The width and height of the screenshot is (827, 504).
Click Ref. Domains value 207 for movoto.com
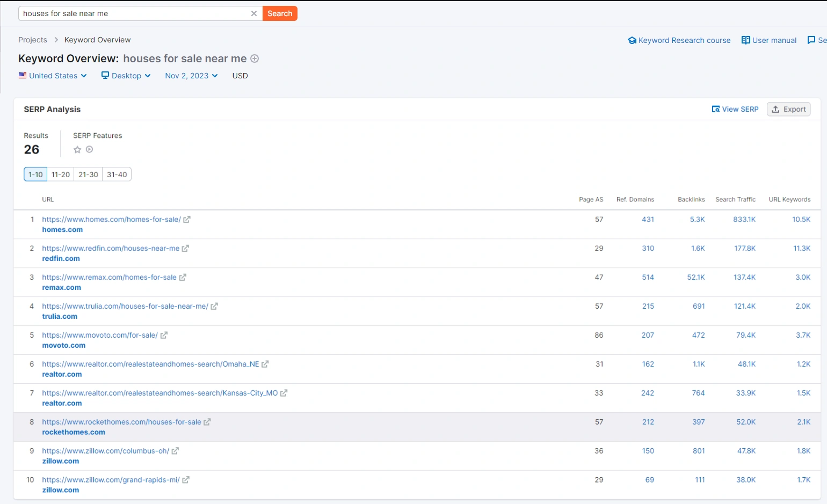pos(648,335)
